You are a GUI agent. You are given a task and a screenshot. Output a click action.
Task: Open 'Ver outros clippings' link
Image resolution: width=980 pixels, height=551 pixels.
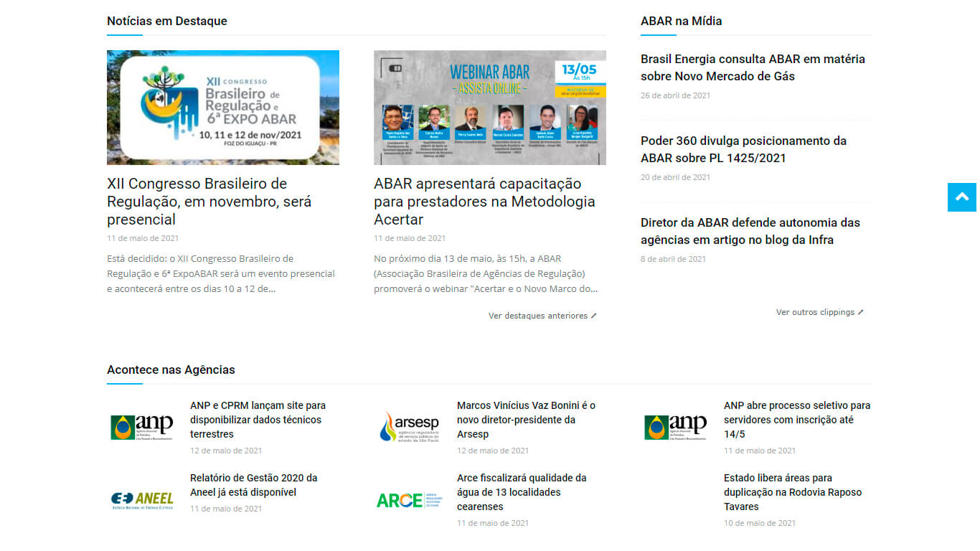tap(819, 312)
